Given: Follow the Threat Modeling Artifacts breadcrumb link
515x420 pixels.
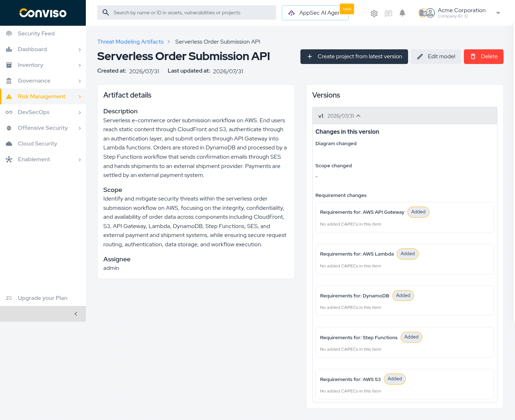Looking at the screenshot, I should pos(130,42).
